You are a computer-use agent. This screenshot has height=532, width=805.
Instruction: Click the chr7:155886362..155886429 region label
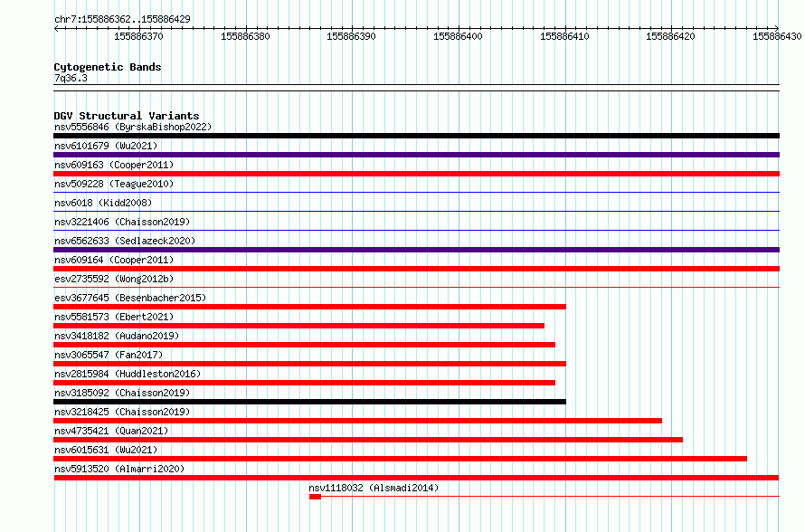(122, 19)
